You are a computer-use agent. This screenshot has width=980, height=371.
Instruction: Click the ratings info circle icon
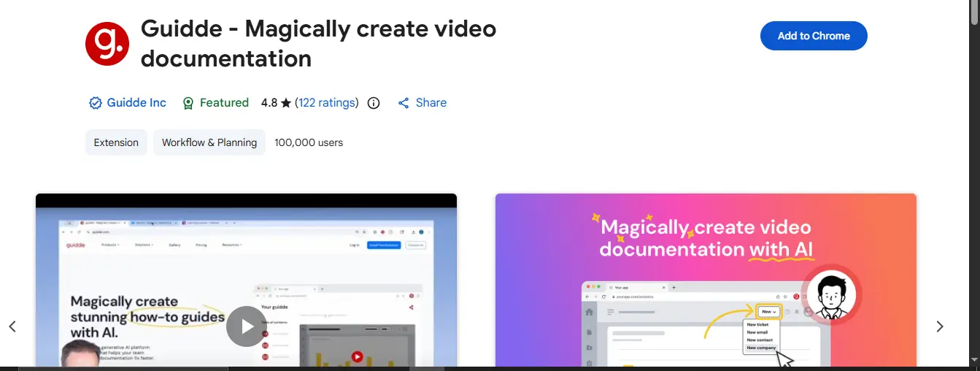click(374, 103)
